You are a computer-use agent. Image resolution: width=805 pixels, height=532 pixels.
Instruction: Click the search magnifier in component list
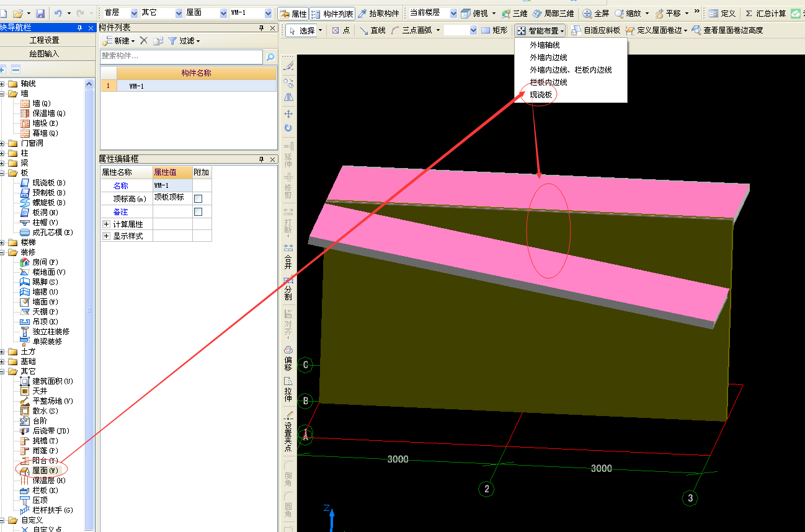pos(270,56)
